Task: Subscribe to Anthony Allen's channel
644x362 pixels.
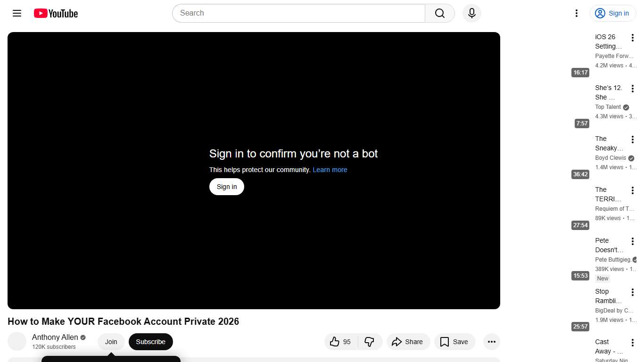Action: (x=150, y=342)
